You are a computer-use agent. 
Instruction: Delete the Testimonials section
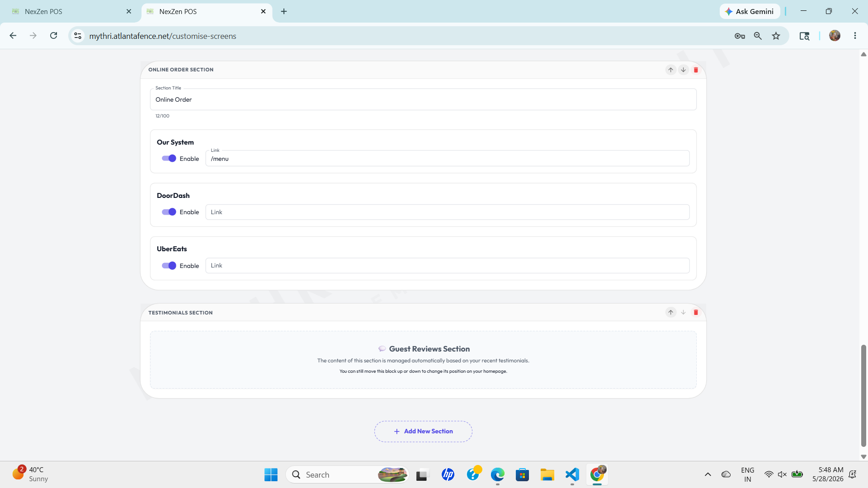(x=696, y=312)
